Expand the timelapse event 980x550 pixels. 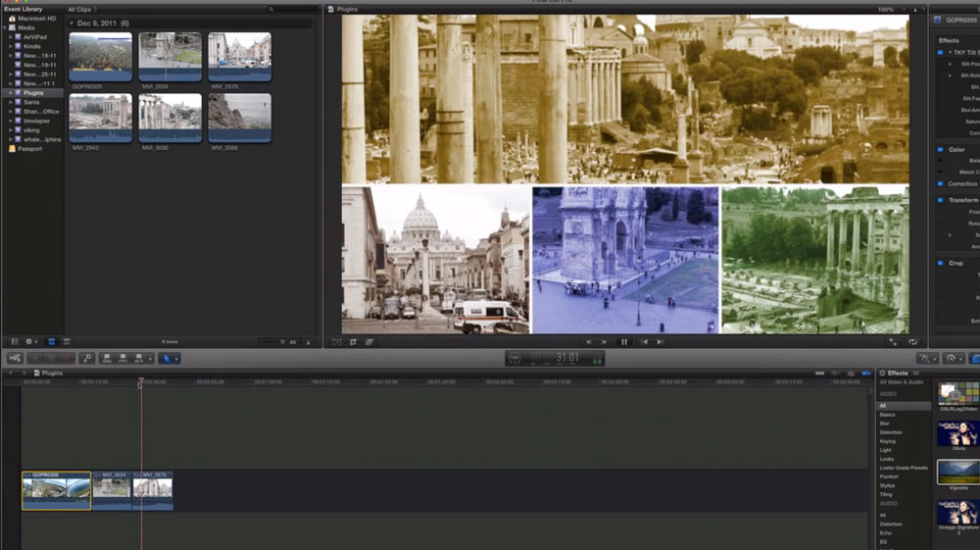click(x=11, y=122)
